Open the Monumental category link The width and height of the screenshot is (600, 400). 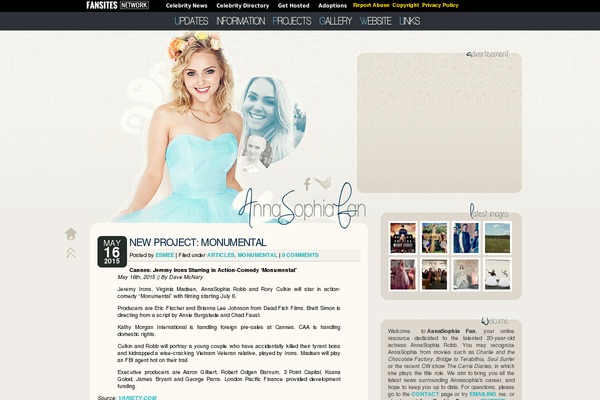pyautogui.click(x=257, y=255)
